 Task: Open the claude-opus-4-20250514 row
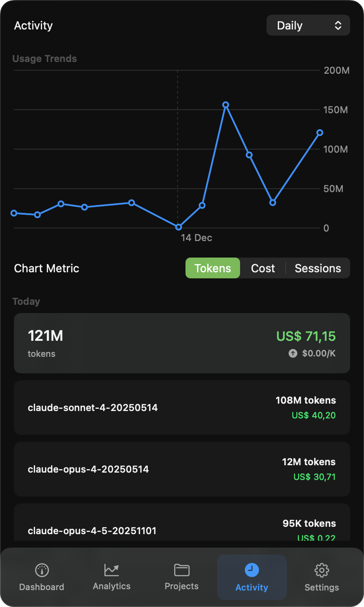coord(182,469)
